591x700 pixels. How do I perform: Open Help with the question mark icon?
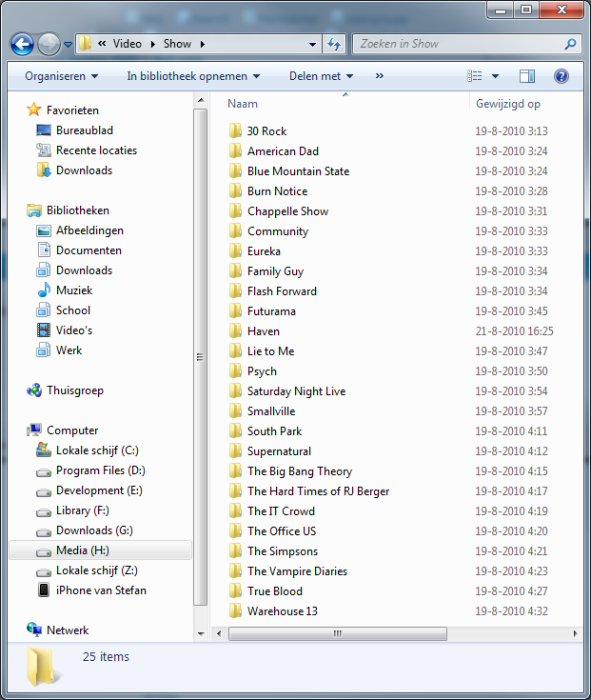[x=561, y=76]
